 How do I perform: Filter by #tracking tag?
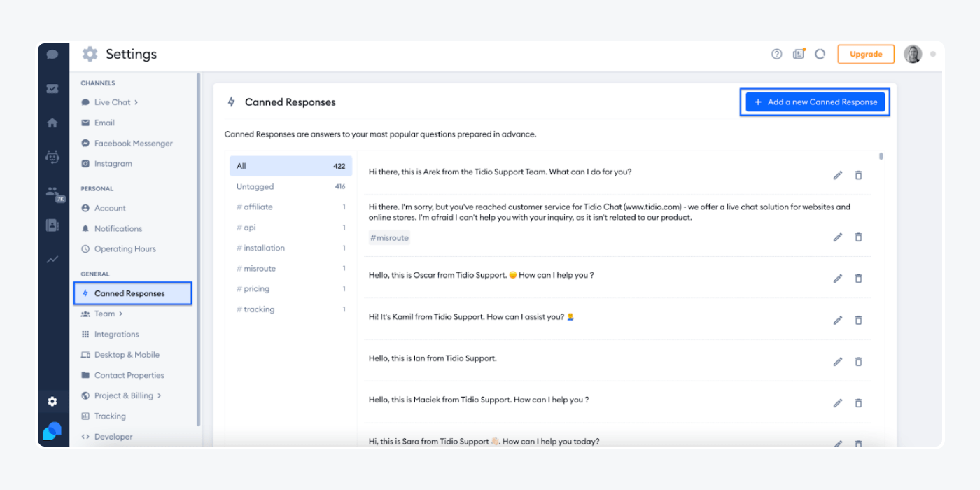[290, 309]
